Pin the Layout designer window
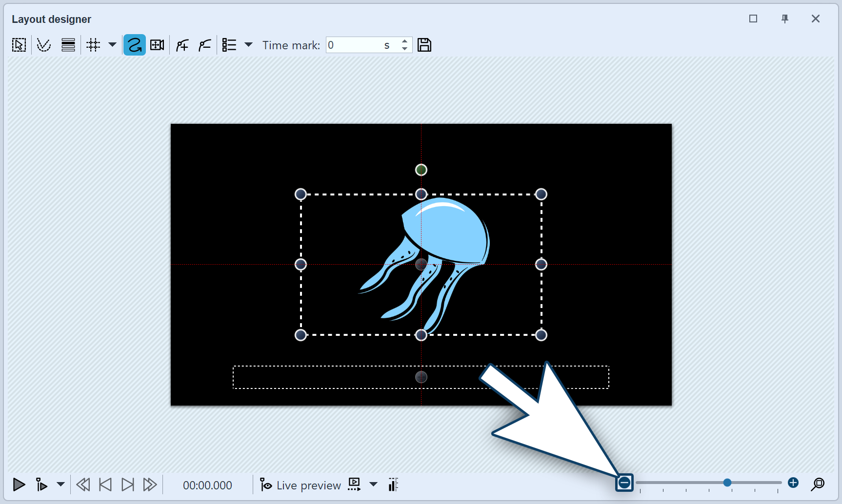Viewport: 842px width, 504px height. pos(785,19)
